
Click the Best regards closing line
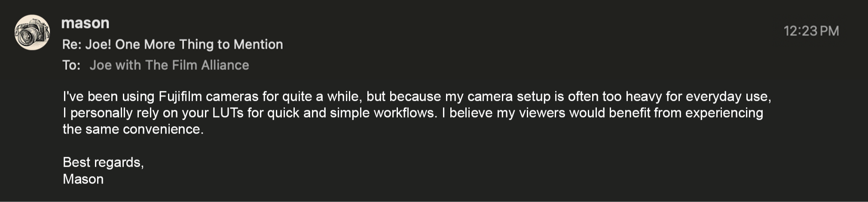[x=103, y=162]
